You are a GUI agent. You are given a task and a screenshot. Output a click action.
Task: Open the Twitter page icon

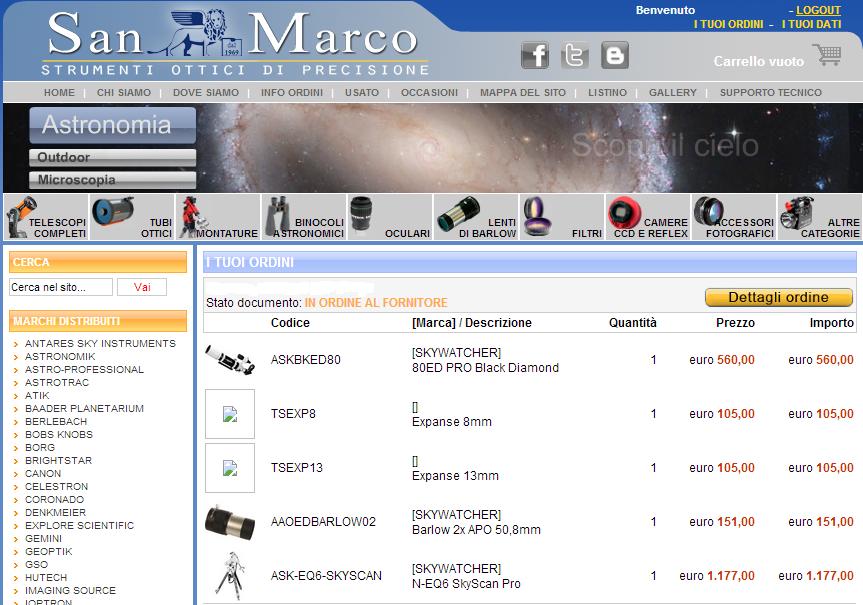click(575, 56)
